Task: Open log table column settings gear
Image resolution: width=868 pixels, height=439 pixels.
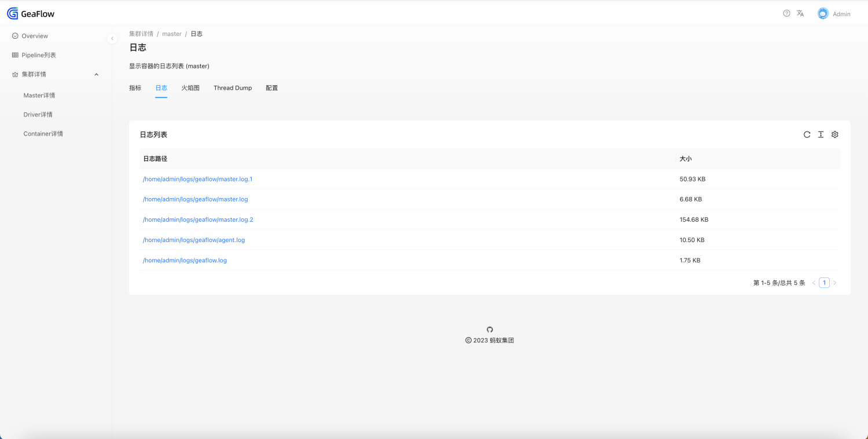Action: click(834, 134)
